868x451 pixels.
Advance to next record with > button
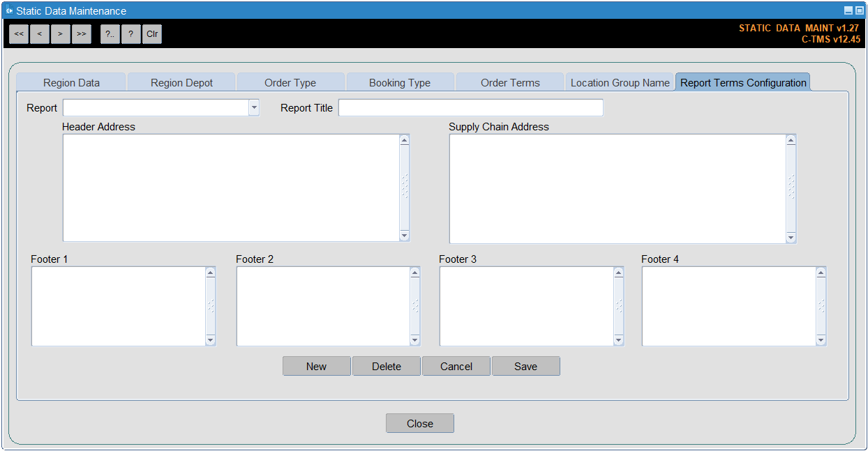pos(61,34)
